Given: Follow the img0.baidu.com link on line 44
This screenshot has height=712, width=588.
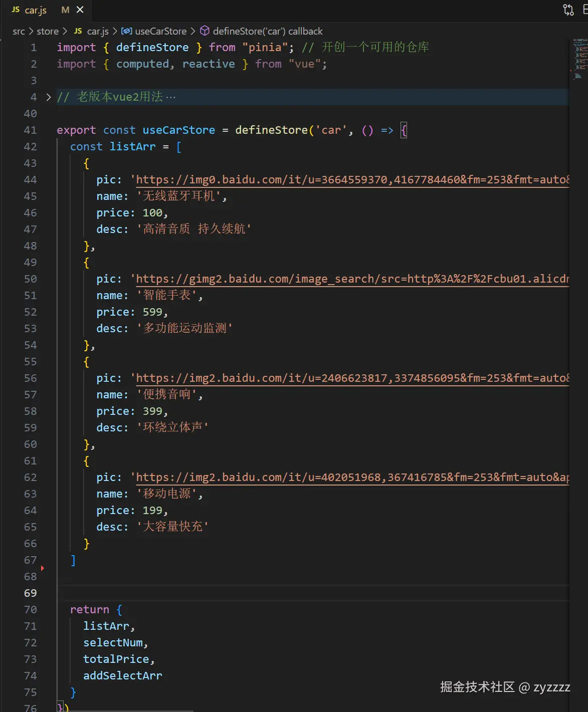Looking at the screenshot, I should point(351,180).
